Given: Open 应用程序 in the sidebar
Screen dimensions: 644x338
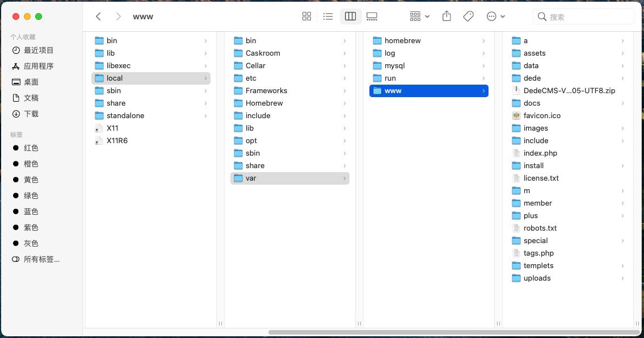Looking at the screenshot, I should (33, 66).
